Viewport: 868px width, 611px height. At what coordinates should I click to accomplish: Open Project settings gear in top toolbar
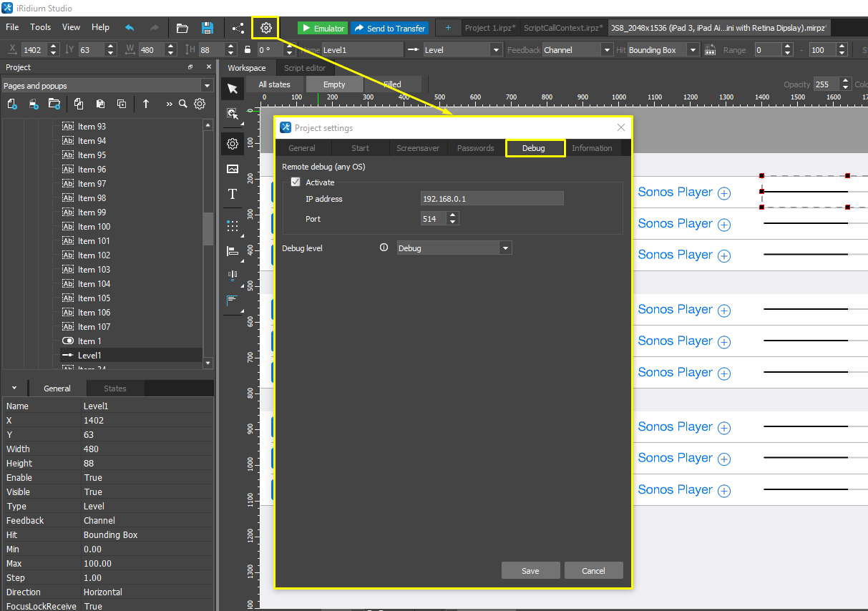tap(265, 28)
